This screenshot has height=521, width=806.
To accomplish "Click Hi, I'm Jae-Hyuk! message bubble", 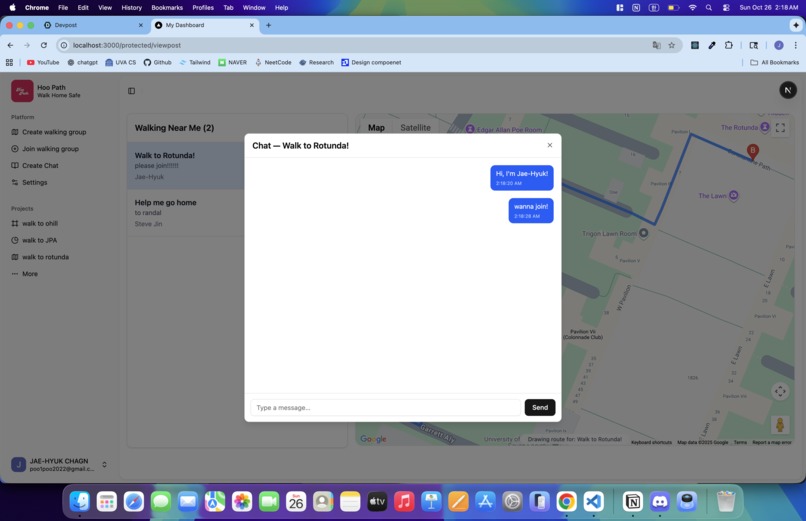I will pyautogui.click(x=522, y=178).
